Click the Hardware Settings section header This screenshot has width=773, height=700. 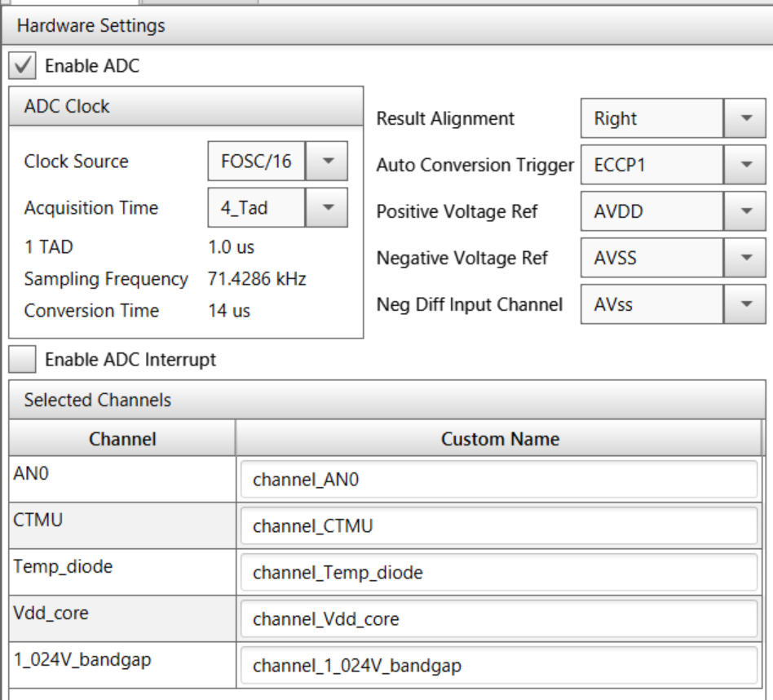[x=91, y=26]
